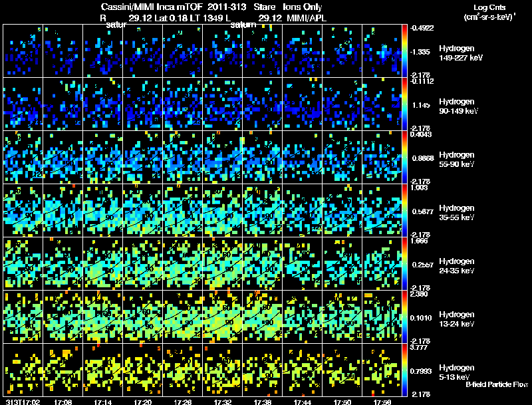Screen dimensions: 532x405
Task: Click the Hydrogen 13-24 keV color bar
Action: (404, 317)
